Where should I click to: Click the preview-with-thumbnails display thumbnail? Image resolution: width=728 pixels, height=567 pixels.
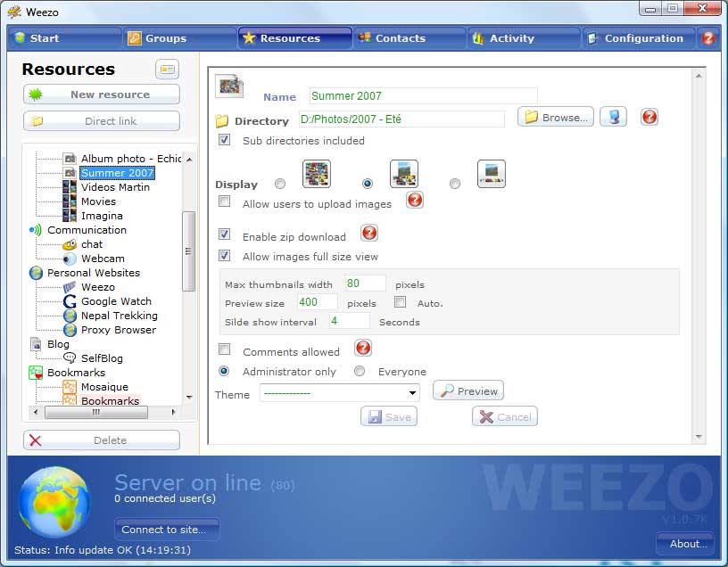pyautogui.click(x=404, y=174)
